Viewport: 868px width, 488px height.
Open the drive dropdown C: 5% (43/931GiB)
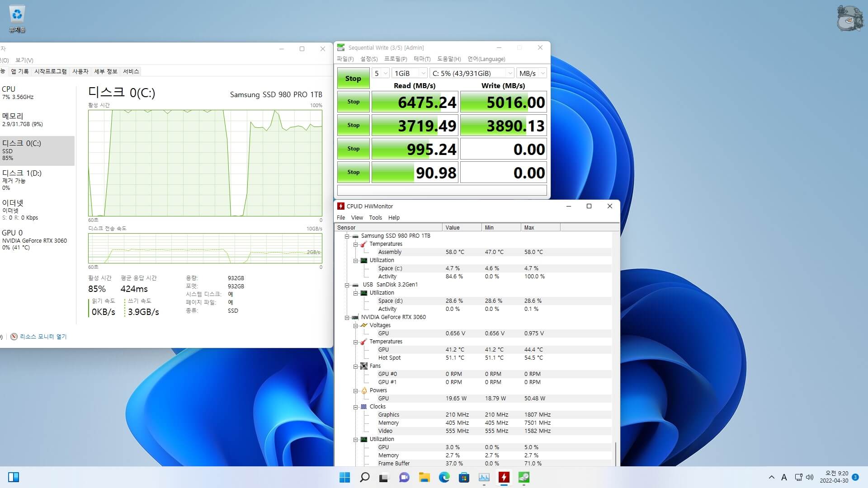point(472,73)
